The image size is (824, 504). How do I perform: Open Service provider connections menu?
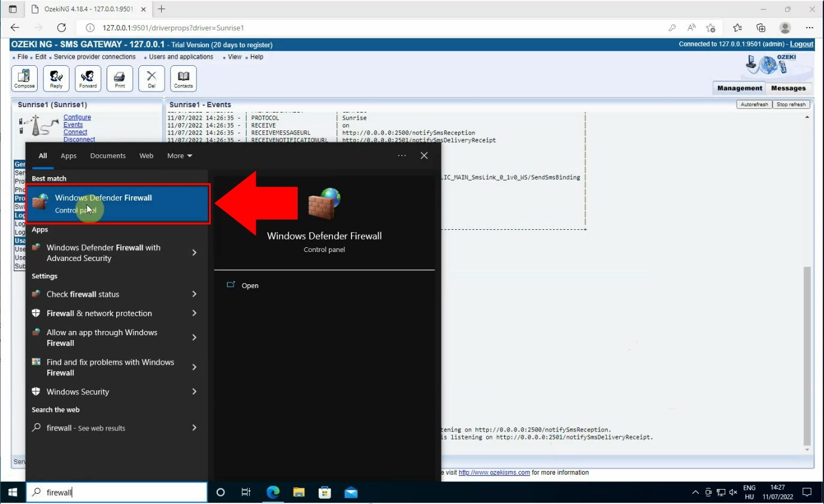[95, 57]
